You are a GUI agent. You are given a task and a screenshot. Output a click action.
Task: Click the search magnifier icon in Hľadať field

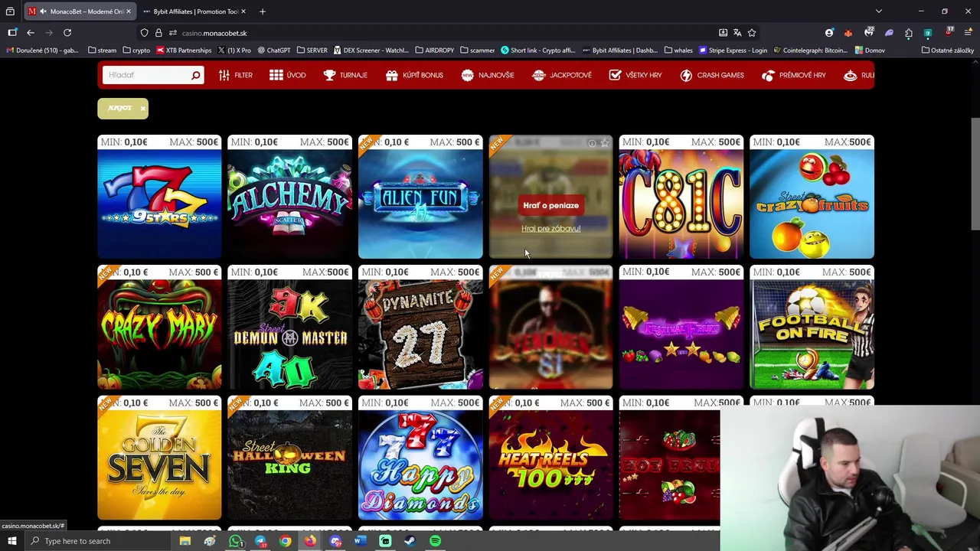pyautogui.click(x=195, y=75)
